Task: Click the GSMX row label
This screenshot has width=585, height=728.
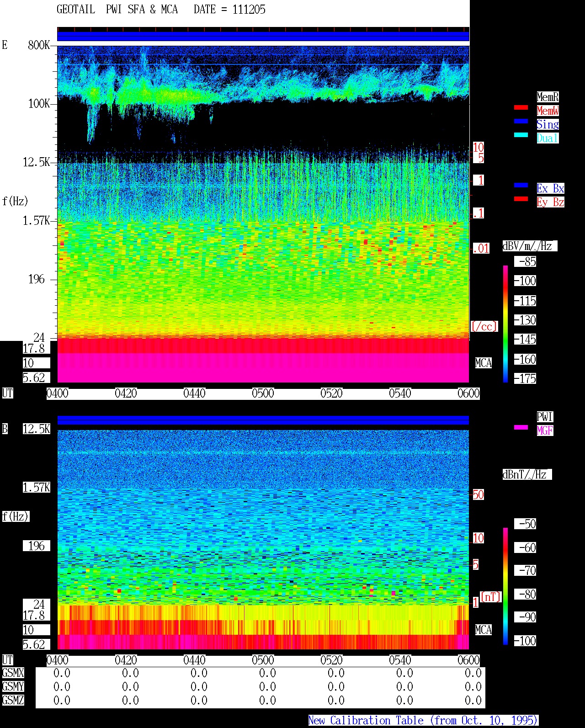Action: coord(13,673)
